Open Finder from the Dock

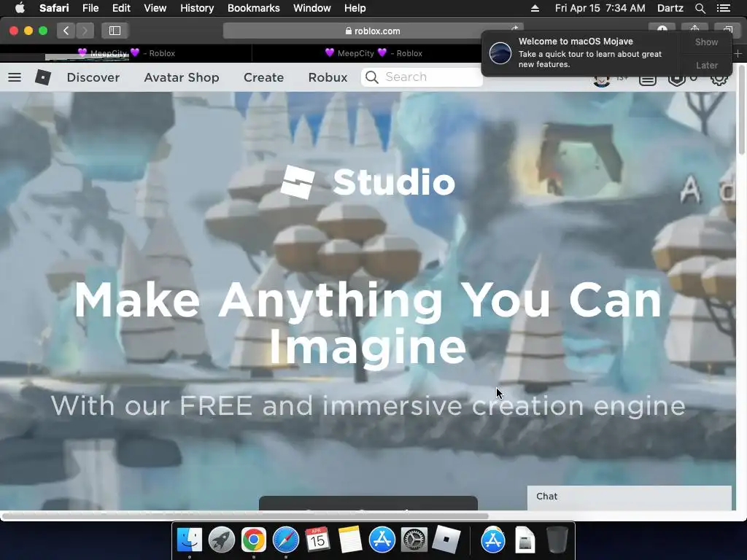[x=190, y=540]
